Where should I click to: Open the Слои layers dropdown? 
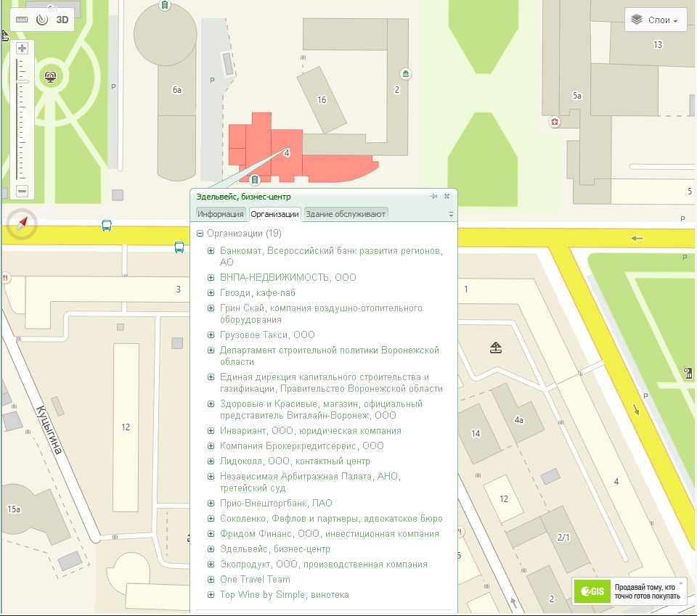click(x=656, y=20)
